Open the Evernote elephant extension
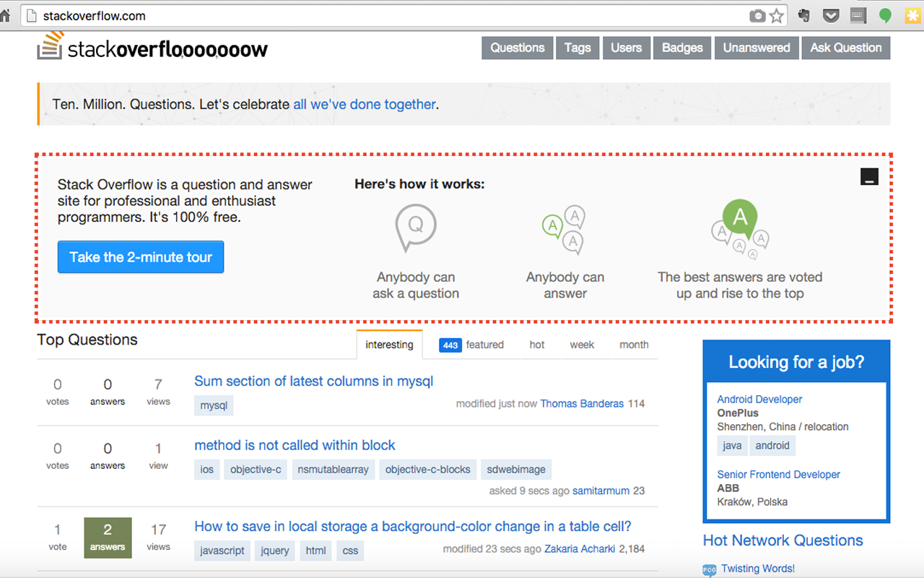The width and height of the screenshot is (924, 578). tap(803, 15)
